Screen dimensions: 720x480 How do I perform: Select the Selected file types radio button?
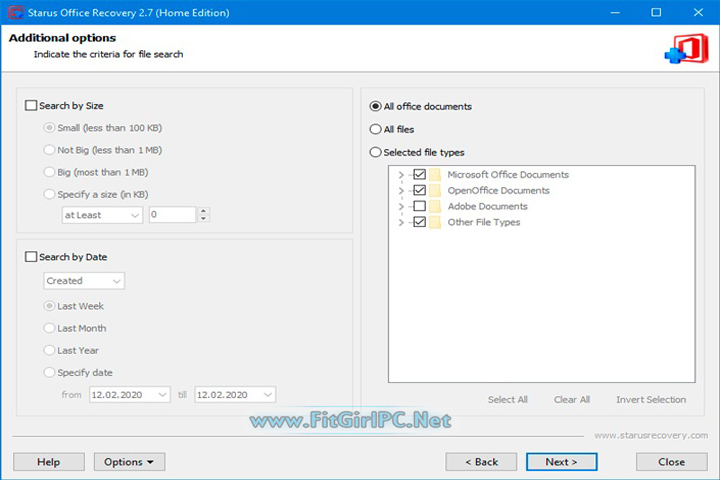[x=375, y=152]
